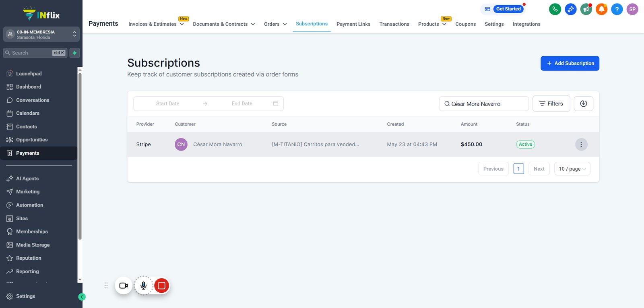Switch to the Integrations tab
The image size is (644, 308).
coord(526,24)
